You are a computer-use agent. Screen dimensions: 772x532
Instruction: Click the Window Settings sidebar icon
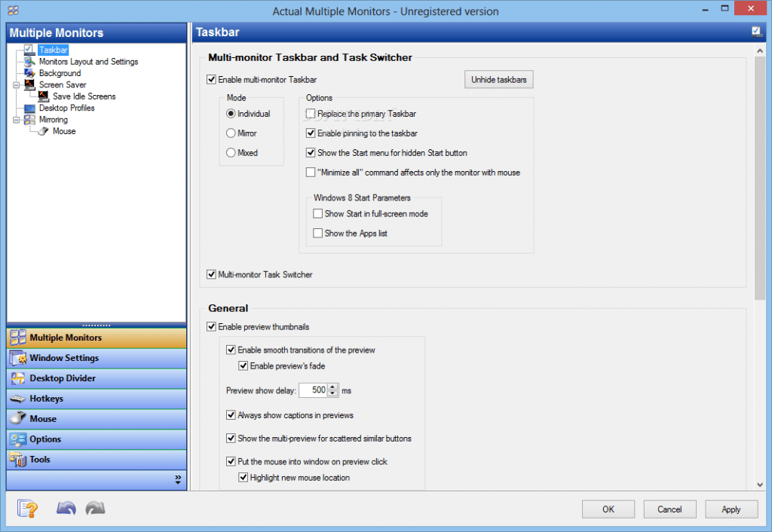pyautogui.click(x=16, y=358)
